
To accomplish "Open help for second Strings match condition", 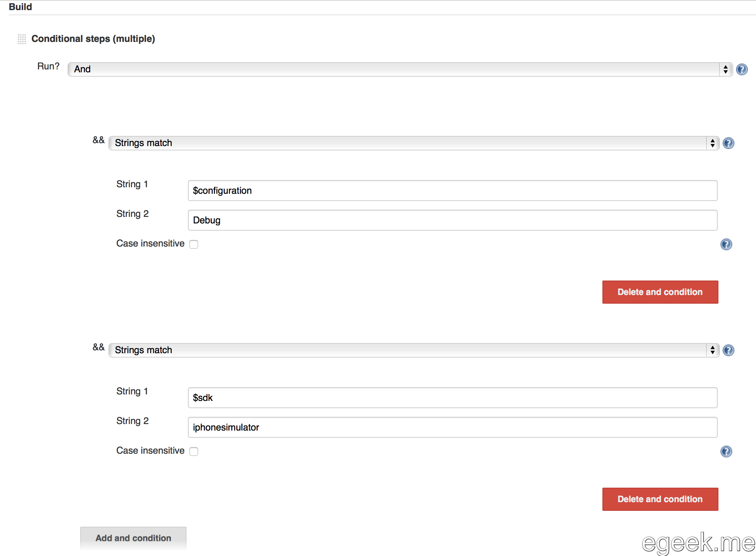I will coord(728,350).
